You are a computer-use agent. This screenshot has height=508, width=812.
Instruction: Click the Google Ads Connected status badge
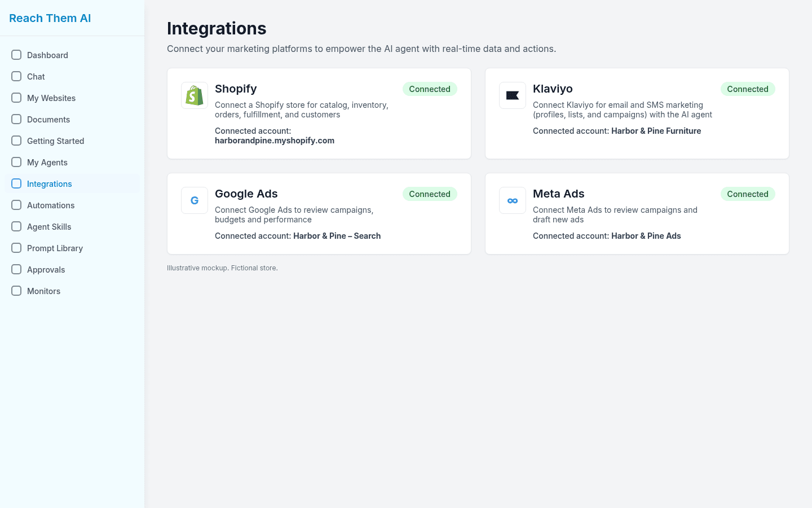click(x=430, y=194)
